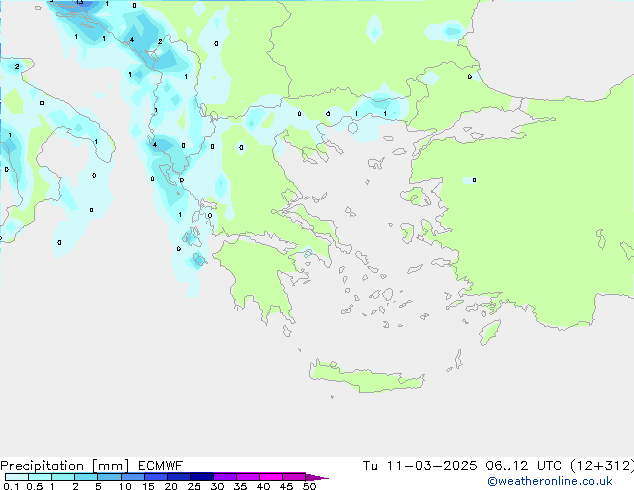The height and width of the screenshot is (490, 634).
Task: Click the "Tu 11-03-2025" date text
Action: (x=420, y=466)
